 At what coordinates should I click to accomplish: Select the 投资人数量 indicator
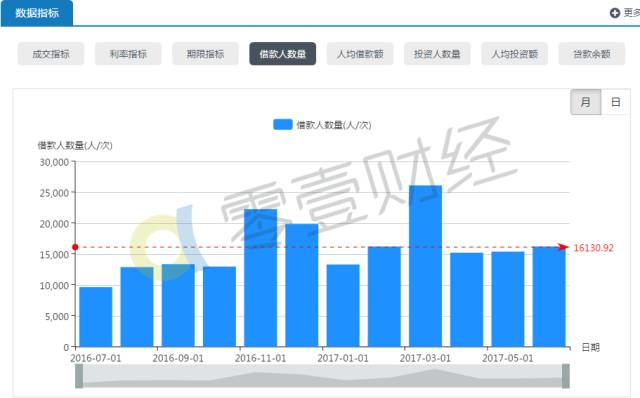click(x=437, y=54)
